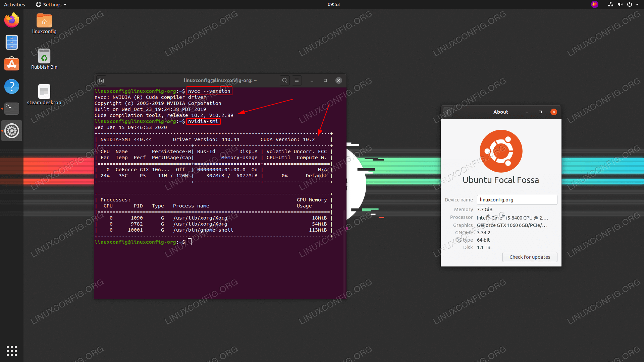The image size is (644, 362).
Task: Show Applications grid at the bottom of the dock
Action: 12,351
